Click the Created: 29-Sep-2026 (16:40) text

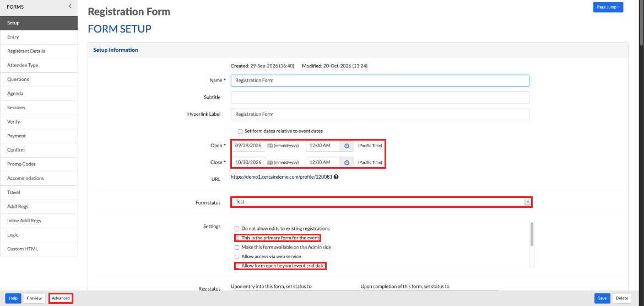tap(263, 66)
